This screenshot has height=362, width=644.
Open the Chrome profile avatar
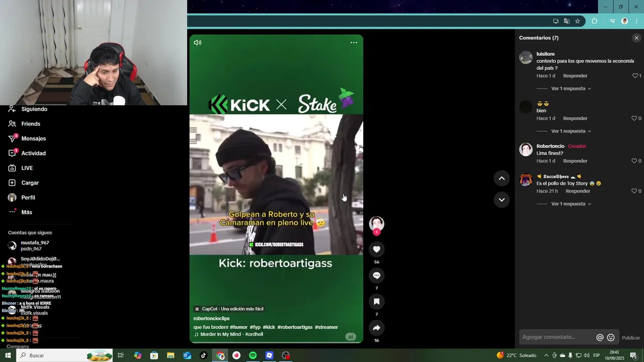(x=624, y=21)
